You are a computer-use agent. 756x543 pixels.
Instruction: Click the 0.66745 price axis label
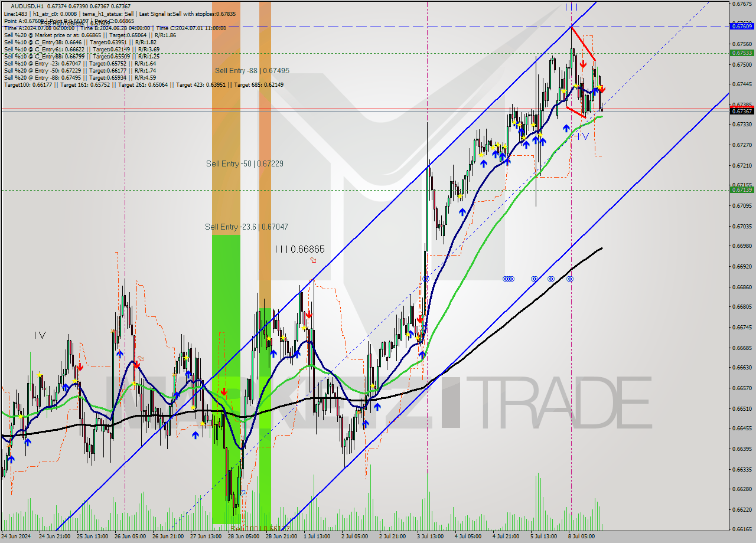pyautogui.click(x=742, y=327)
